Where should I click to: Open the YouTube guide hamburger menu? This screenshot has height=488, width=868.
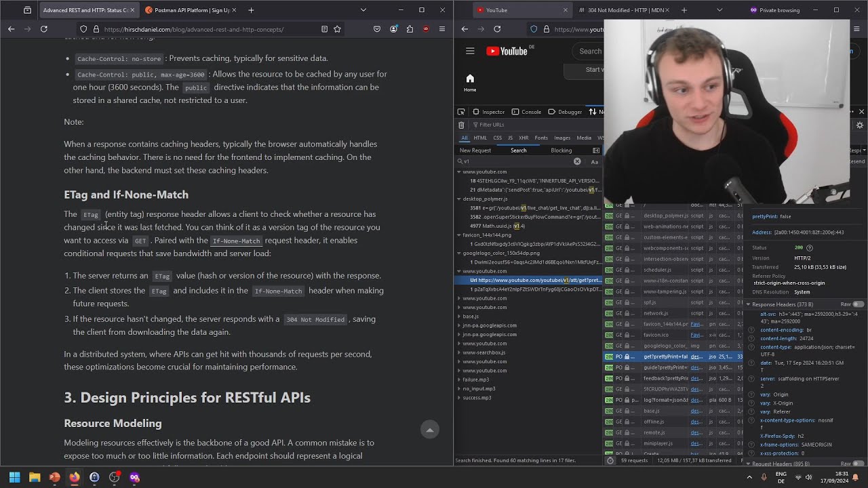click(x=470, y=51)
